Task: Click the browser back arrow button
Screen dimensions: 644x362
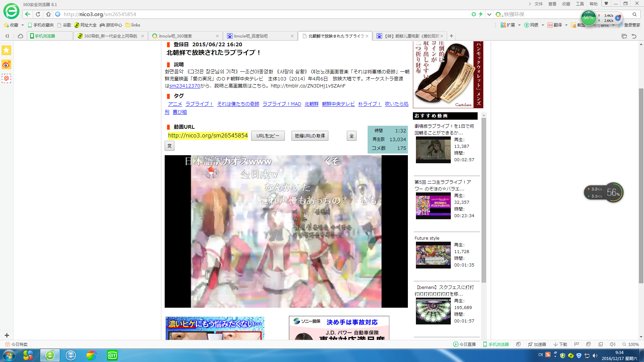Action: click(28, 14)
